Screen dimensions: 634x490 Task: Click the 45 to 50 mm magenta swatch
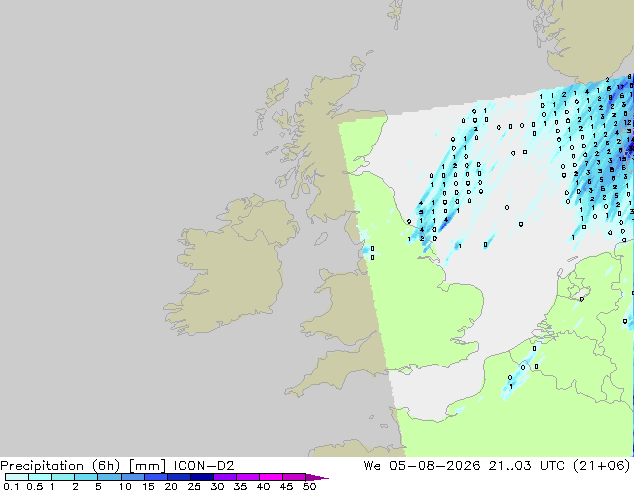[294, 477]
